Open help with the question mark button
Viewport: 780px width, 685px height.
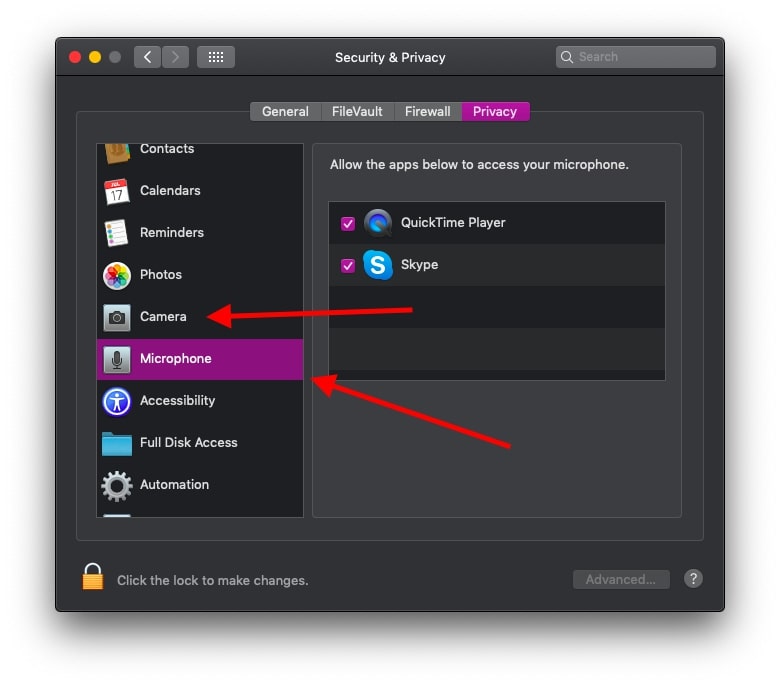(x=693, y=579)
